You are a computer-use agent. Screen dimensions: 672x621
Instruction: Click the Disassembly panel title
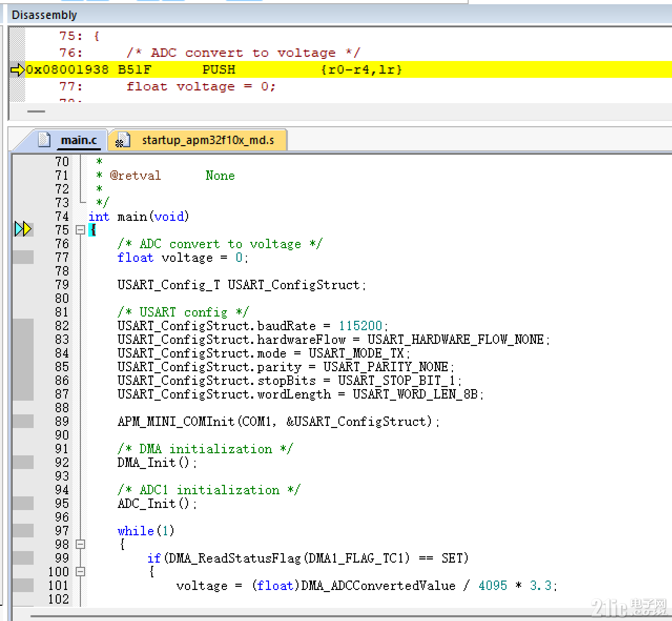click(44, 15)
